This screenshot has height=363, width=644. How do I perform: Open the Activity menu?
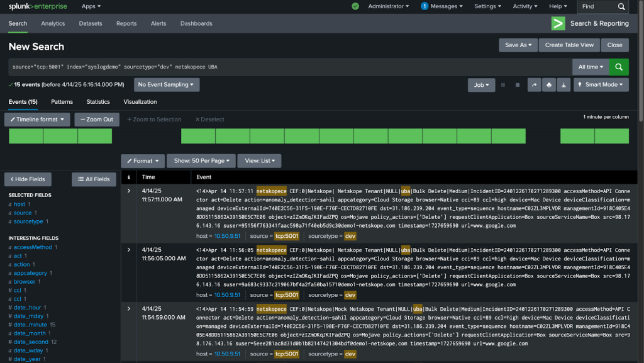click(525, 6)
